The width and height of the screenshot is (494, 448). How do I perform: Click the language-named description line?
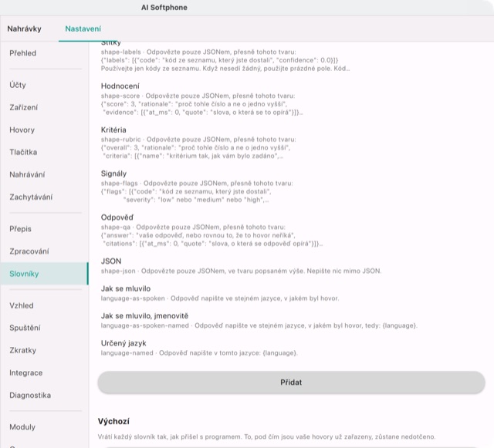coord(199,353)
